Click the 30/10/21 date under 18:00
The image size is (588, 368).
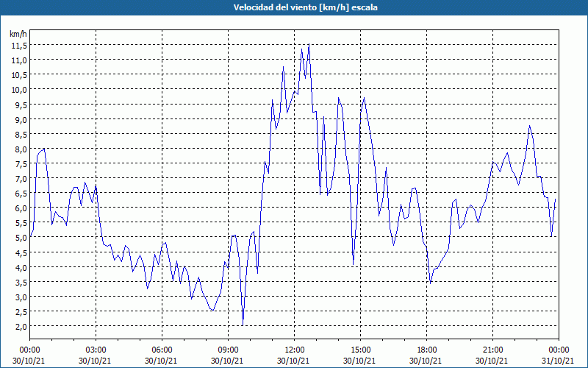click(x=426, y=361)
